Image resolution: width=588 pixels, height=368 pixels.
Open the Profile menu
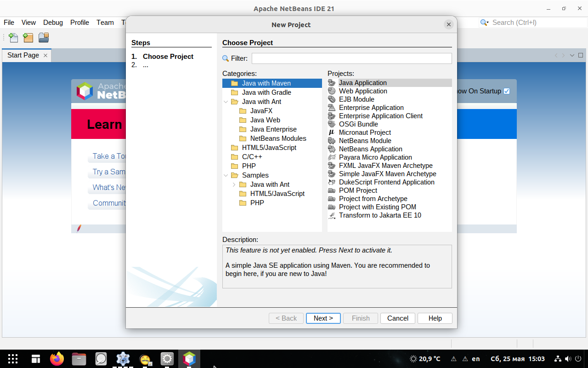[80, 23]
